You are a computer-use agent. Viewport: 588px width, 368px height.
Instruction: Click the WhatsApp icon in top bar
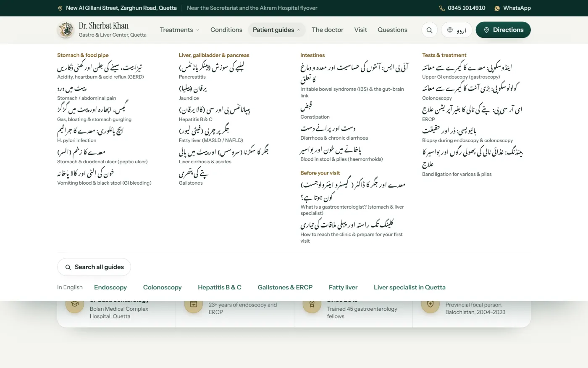coord(497,8)
